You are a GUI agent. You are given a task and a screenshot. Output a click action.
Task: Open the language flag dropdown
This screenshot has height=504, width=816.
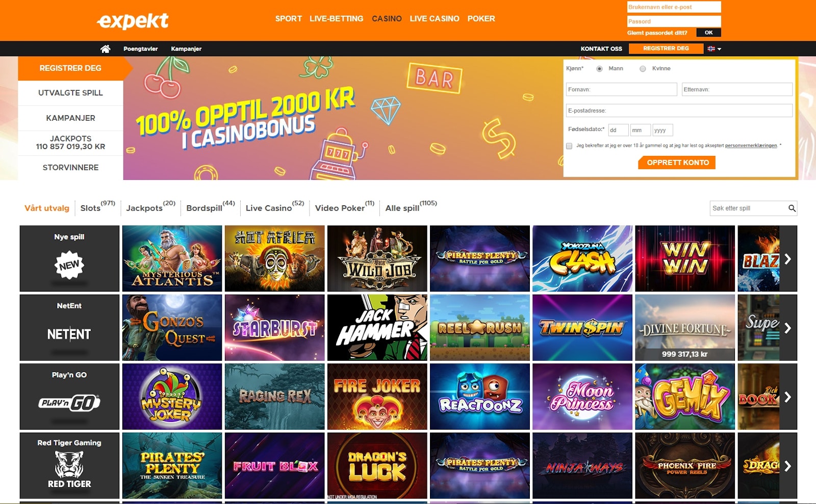[714, 49]
